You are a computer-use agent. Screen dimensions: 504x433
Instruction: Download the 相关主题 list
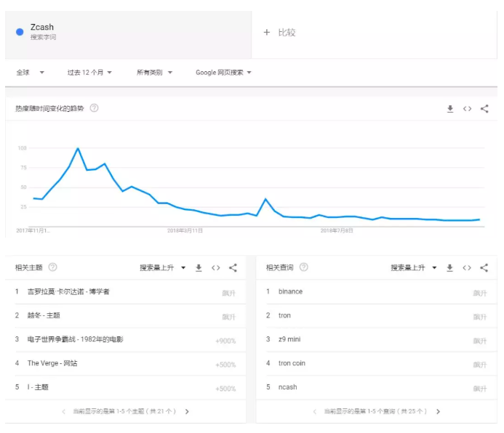(199, 267)
